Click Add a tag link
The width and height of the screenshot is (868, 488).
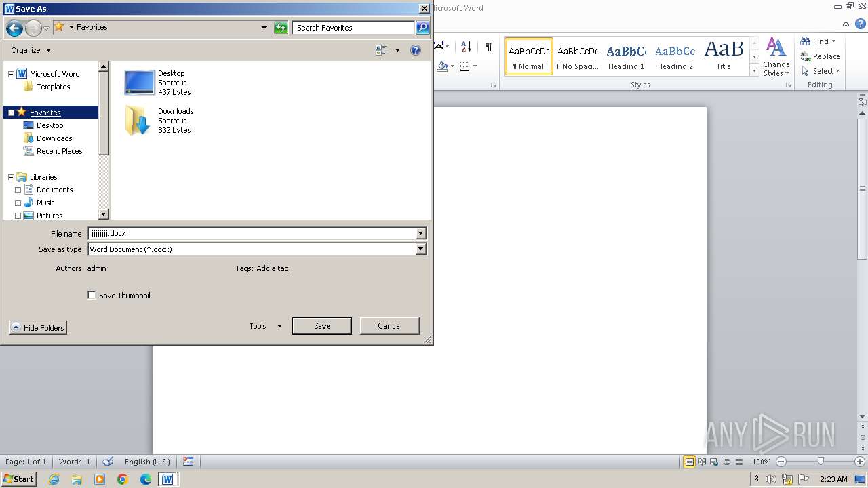[x=273, y=268]
